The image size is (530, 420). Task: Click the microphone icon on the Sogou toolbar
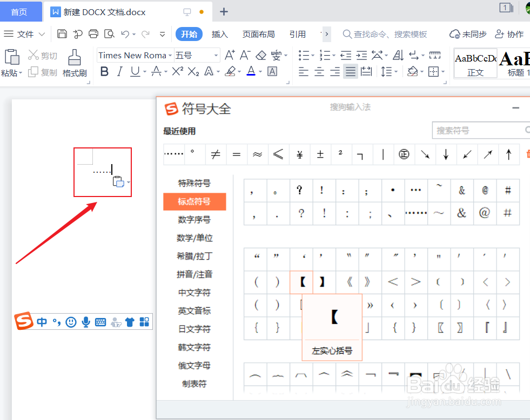coord(86,322)
